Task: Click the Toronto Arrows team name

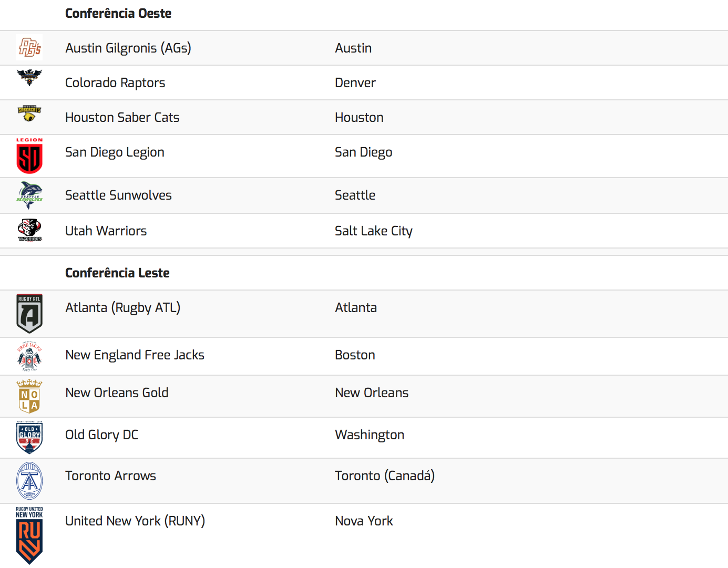Action: point(110,476)
